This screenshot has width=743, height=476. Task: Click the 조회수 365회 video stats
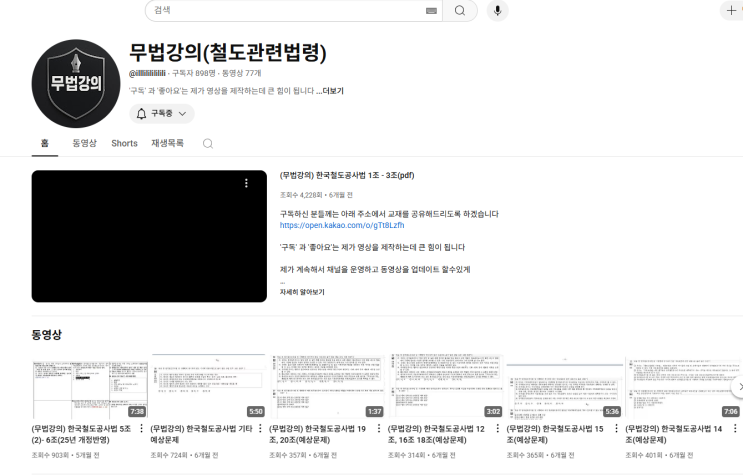[540, 455]
